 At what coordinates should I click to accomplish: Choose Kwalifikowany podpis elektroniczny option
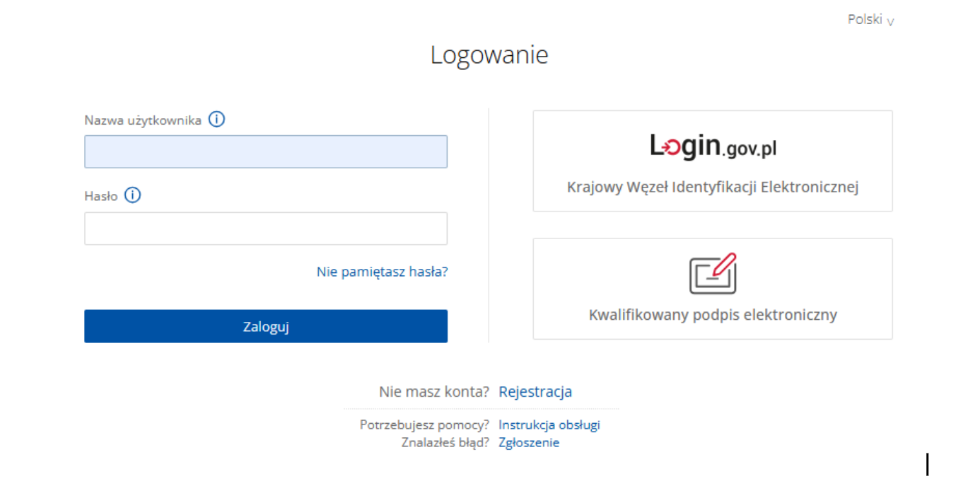coord(713,289)
